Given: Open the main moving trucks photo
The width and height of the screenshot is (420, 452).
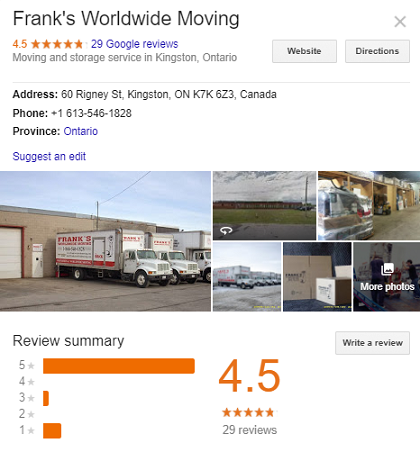Looking at the screenshot, I should (x=105, y=241).
